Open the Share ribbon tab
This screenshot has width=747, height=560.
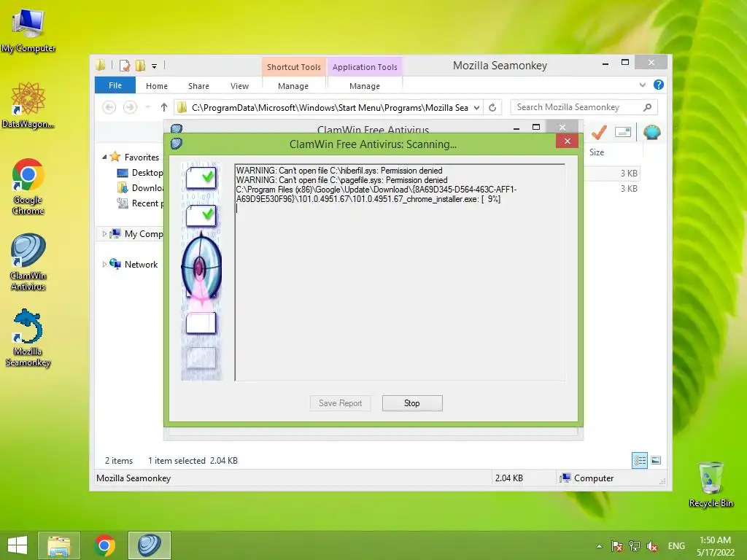(x=198, y=86)
